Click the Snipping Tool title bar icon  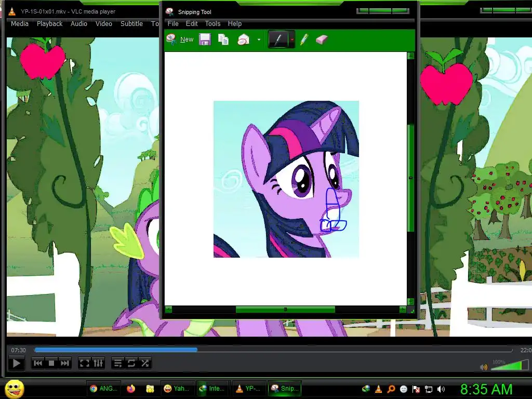pyautogui.click(x=169, y=12)
